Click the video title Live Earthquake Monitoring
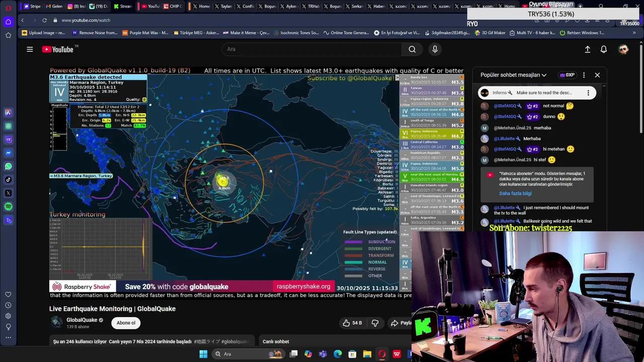 pyautogui.click(x=112, y=309)
